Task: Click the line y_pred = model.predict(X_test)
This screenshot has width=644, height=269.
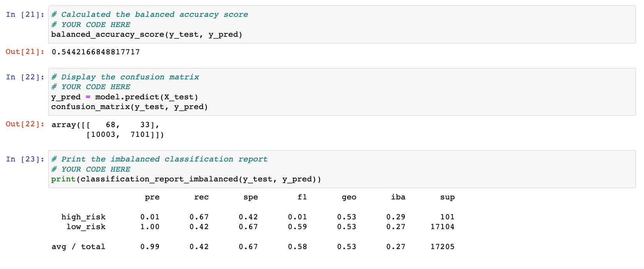Action: [x=125, y=97]
